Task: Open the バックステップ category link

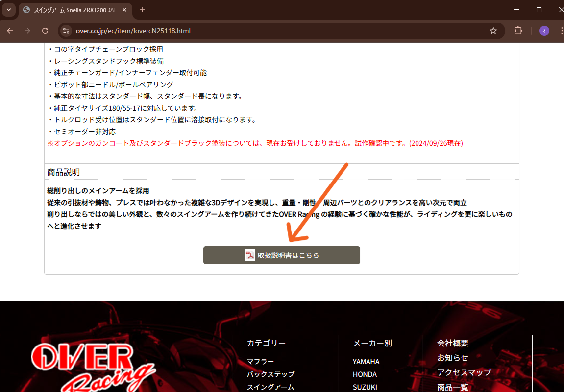Action: click(270, 374)
